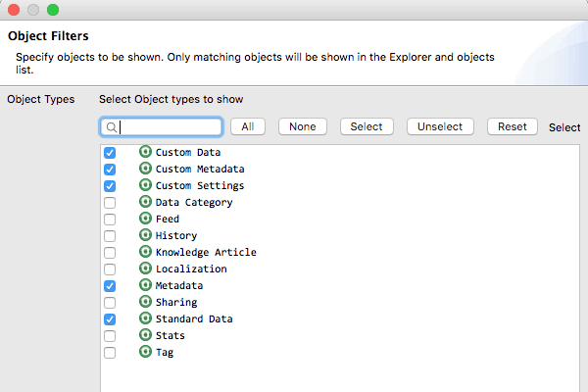The width and height of the screenshot is (588, 392).
Task: Uncheck the Custom Settings checkbox
Action: coord(110,186)
